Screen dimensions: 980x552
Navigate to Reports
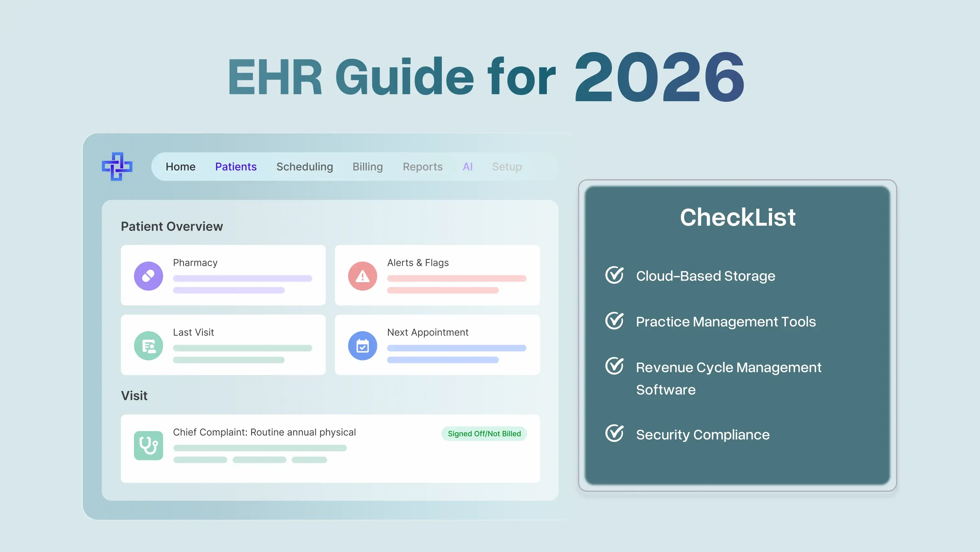tap(422, 166)
